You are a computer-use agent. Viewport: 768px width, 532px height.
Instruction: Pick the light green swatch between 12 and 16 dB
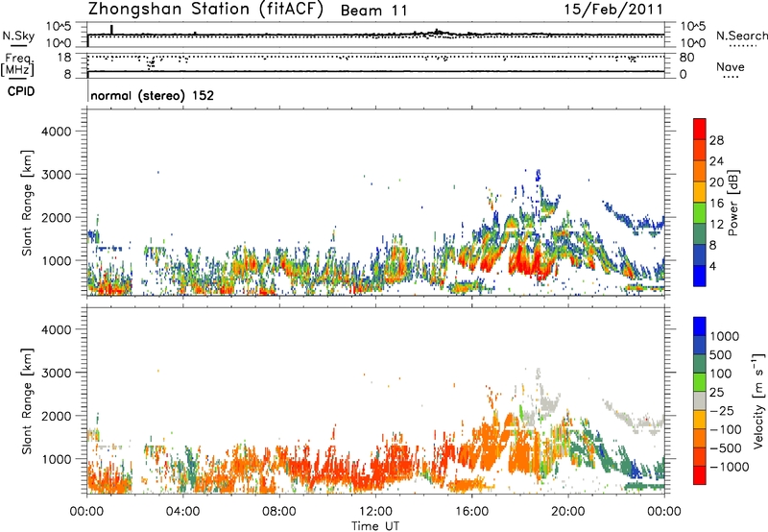click(700, 213)
